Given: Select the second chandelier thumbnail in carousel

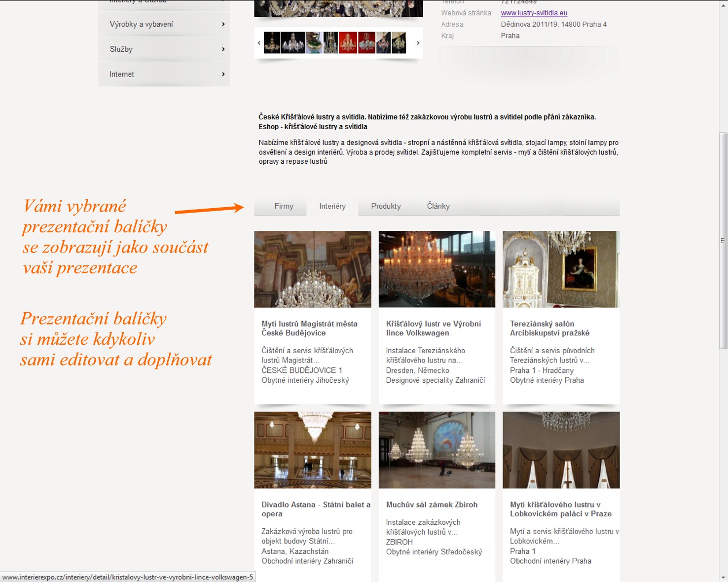Looking at the screenshot, I should click(293, 43).
